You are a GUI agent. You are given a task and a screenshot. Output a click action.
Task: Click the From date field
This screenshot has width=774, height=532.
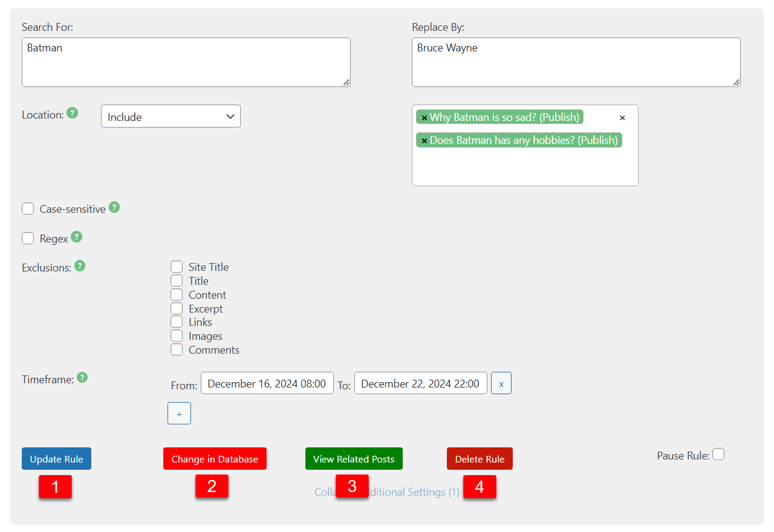pos(267,383)
